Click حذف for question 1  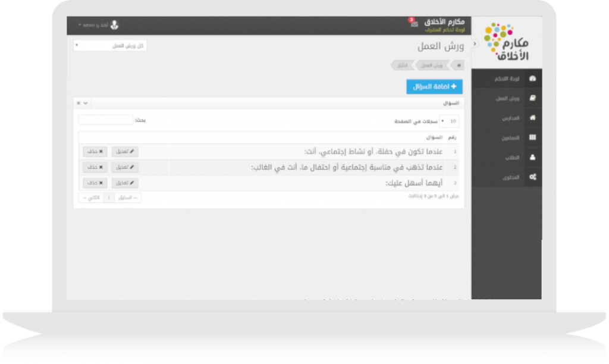coord(95,152)
